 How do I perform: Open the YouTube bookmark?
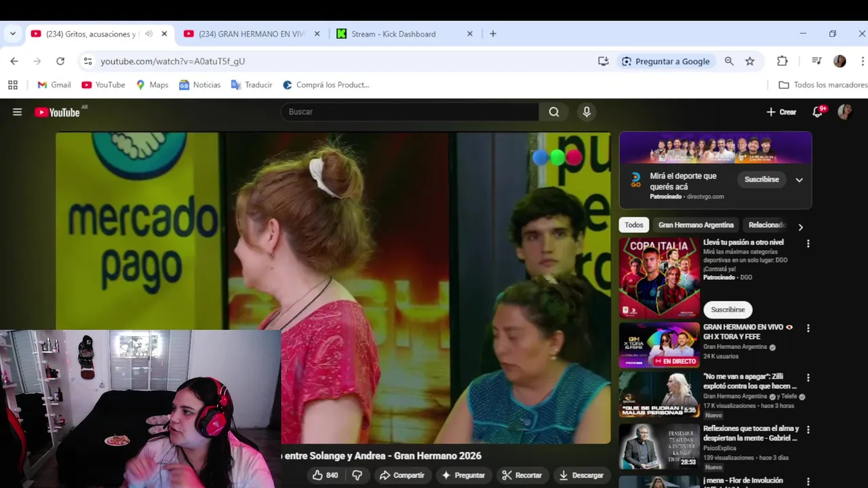103,85
